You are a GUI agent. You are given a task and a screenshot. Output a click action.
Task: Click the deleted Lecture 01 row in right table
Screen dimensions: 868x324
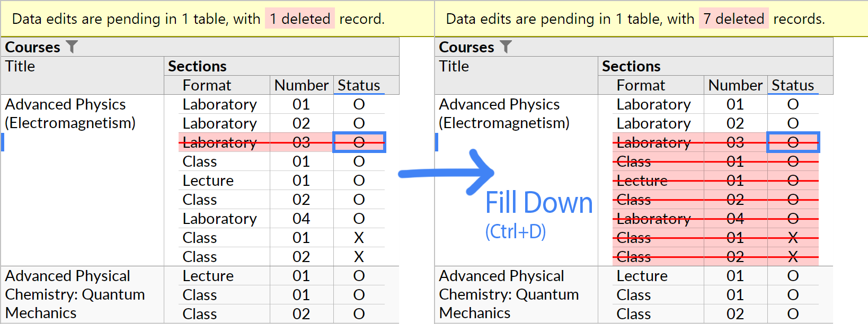(x=642, y=180)
